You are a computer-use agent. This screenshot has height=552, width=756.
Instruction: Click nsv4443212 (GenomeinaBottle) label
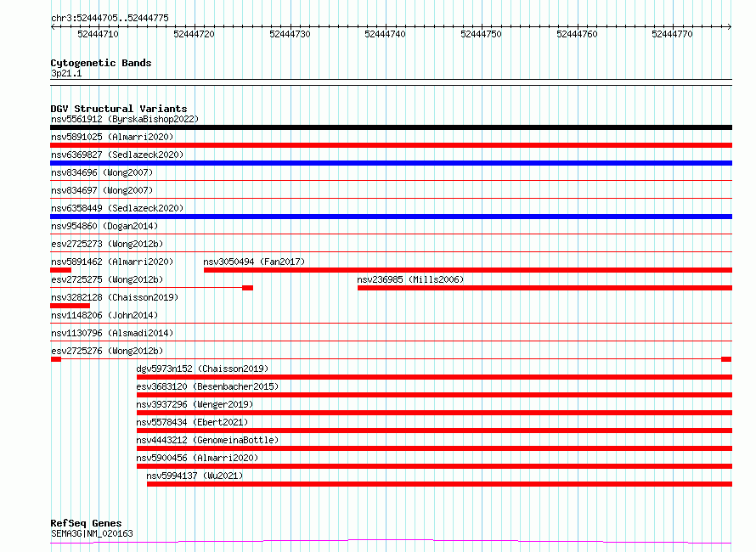(x=207, y=440)
